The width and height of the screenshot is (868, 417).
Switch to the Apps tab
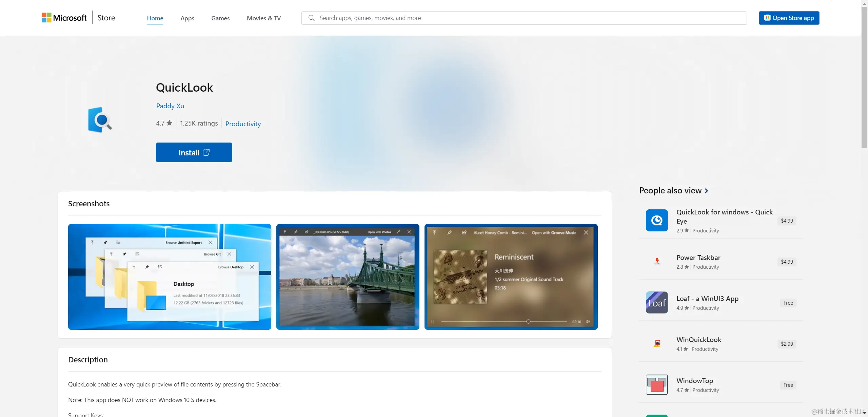[187, 18]
